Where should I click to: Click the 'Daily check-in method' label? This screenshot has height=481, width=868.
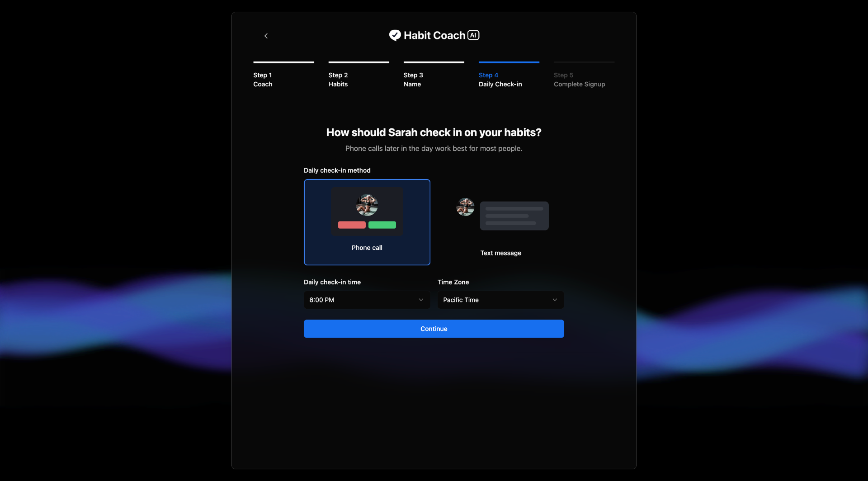(x=337, y=170)
